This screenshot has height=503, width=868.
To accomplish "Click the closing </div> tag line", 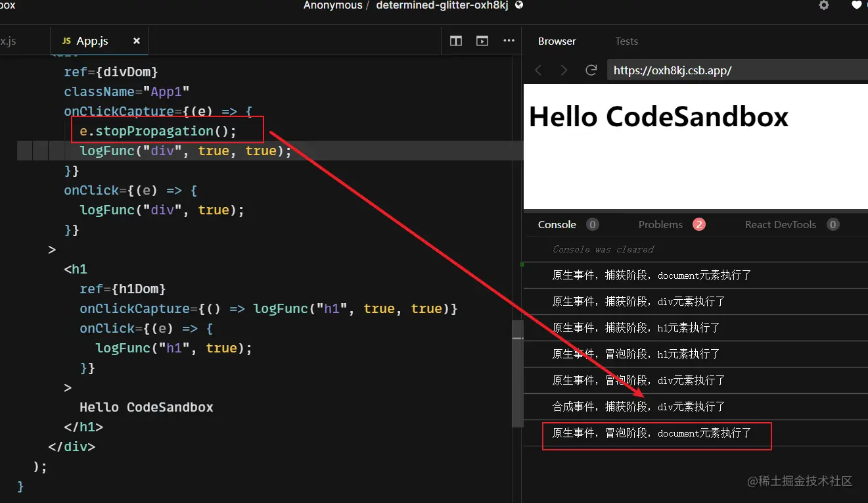I will pos(72,446).
